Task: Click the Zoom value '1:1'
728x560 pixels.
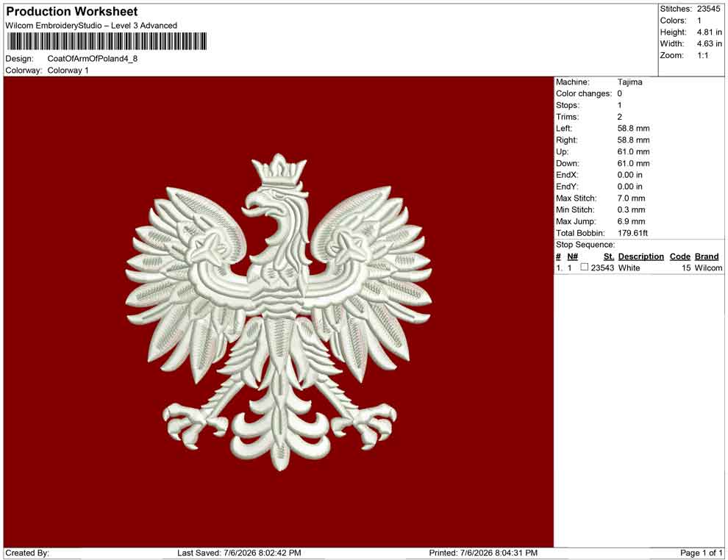Action: (x=702, y=55)
